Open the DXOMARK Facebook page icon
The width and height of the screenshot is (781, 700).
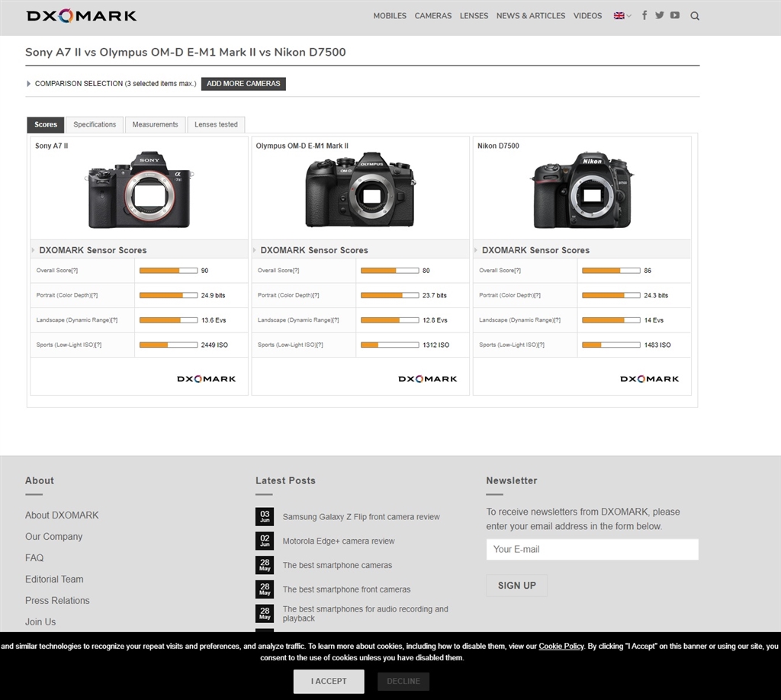[x=644, y=15]
